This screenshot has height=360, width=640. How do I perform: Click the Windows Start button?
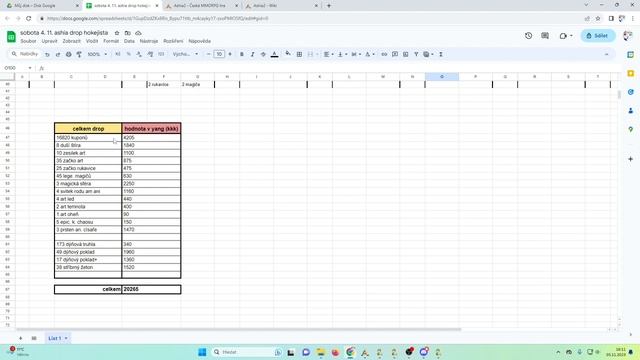pos(202,352)
